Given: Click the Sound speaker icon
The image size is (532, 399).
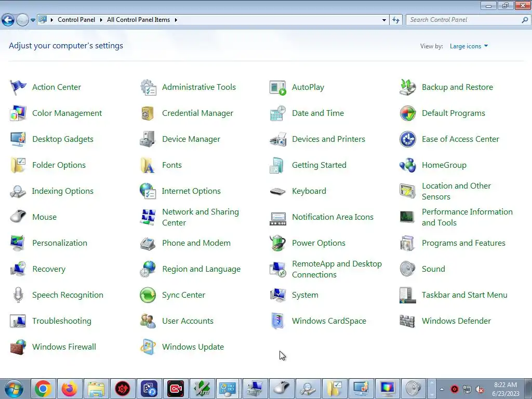Looking at the screenshot, I should click(407, 269).
